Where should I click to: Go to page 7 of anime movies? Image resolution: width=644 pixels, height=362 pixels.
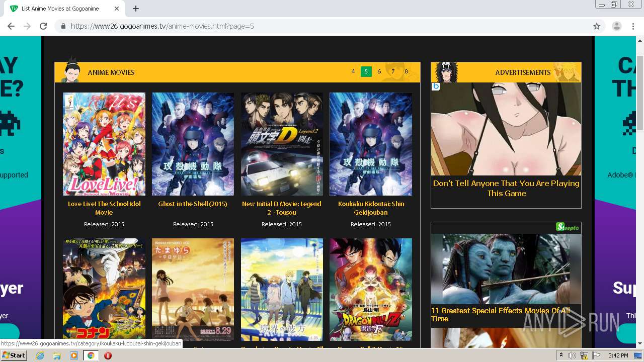coord(393,72)
